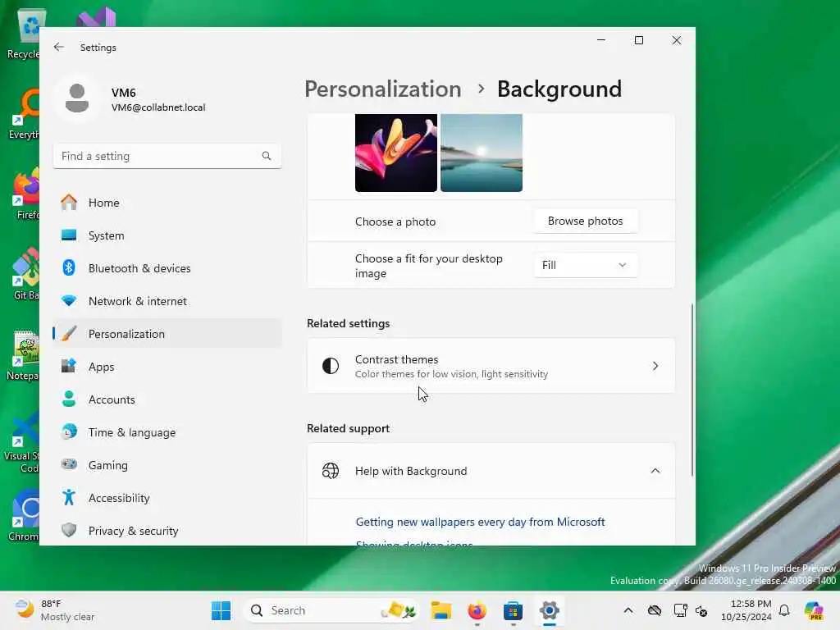Focus the Find a setting search box
Image resolution: width=840 pixels, height=630 pixels.
coord(167,156)
